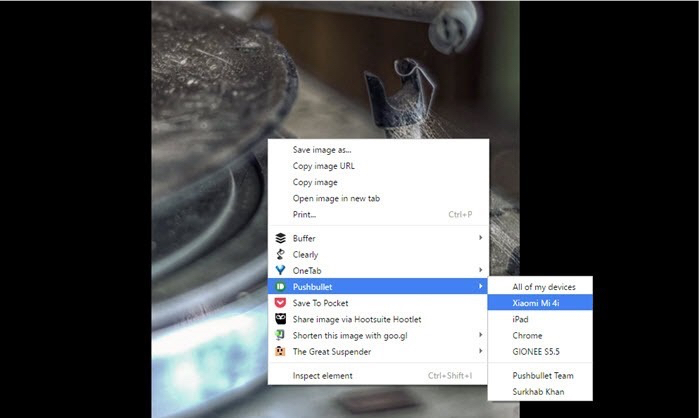The width and height of the screenshot is (699, 418).
Task: Push image to GIONEE S5.5
Action: pyautogui.click(x=540, y=352)
